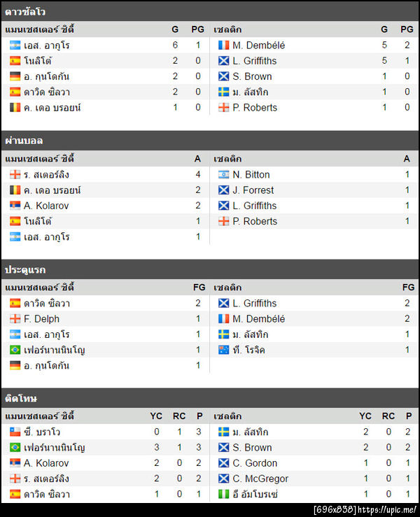Click the Scotland flag next to J. Forrest

224,190
